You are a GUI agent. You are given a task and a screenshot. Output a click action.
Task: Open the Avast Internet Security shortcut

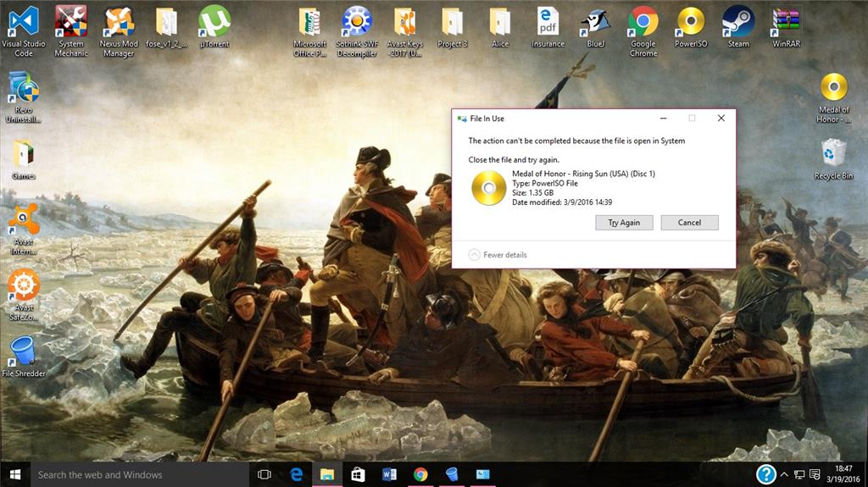tap(23, 230)
